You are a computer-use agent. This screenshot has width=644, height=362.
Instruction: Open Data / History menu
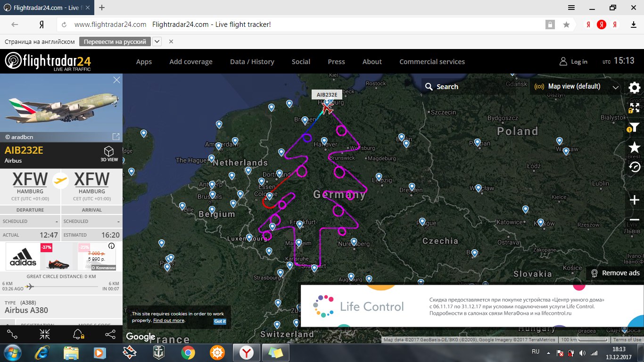coord(252,62)
